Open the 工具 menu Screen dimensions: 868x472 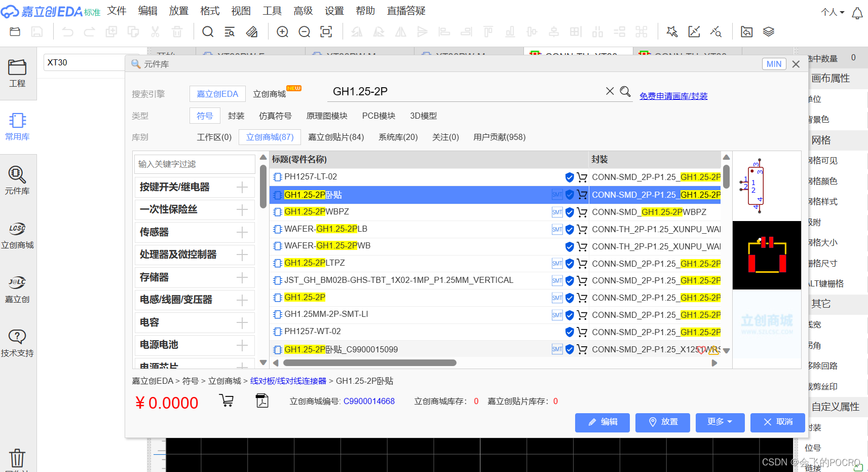click(272, 11)
